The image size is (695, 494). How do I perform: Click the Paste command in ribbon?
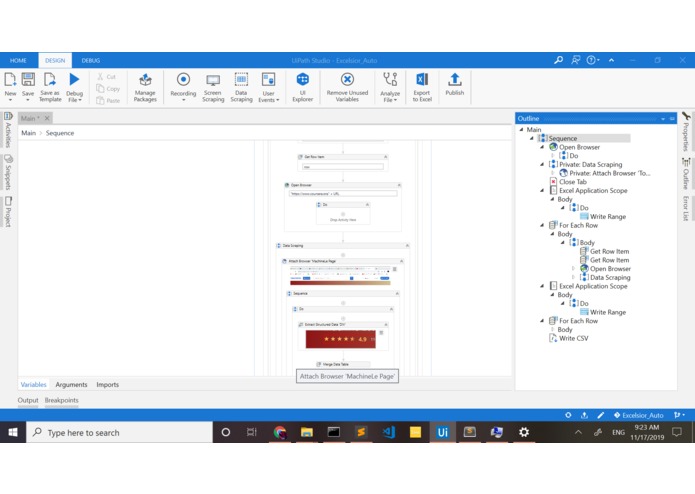point(109,101)
